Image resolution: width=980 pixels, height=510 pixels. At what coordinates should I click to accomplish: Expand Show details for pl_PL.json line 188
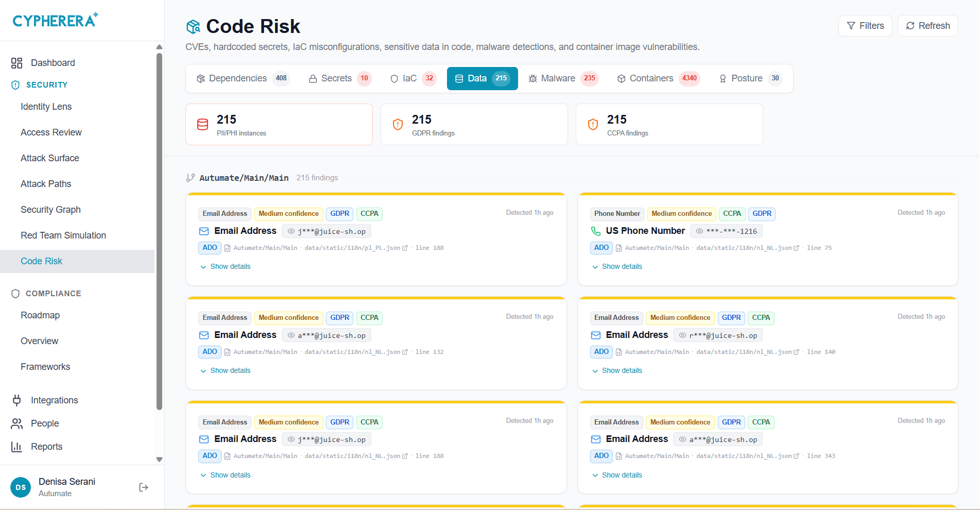[225, 266]
